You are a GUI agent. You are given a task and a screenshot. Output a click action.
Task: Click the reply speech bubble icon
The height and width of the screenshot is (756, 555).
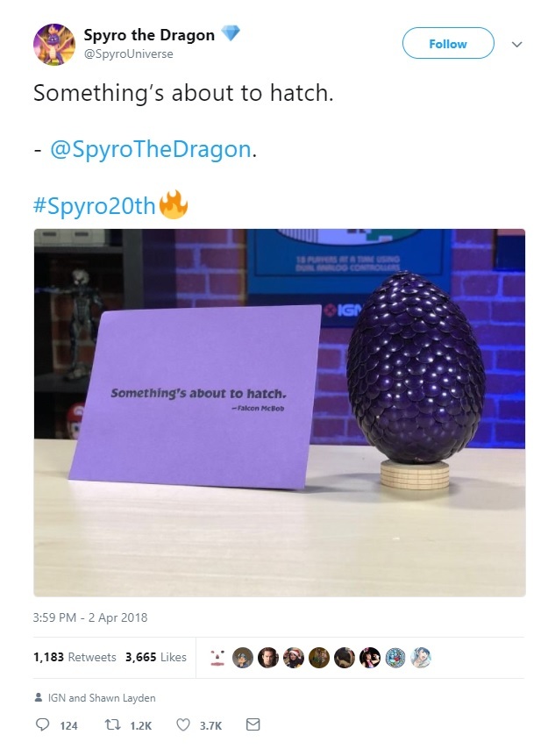point(42,724)
